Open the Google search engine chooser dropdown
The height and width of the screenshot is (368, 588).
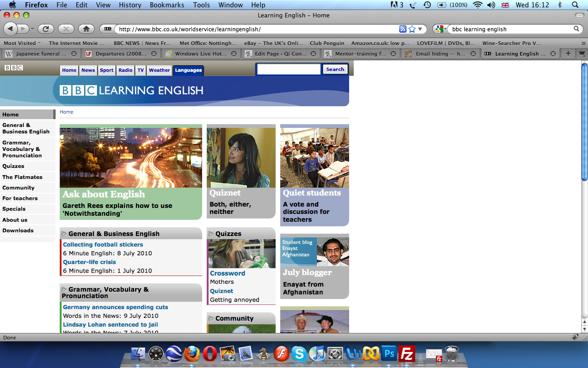[440, 29]
